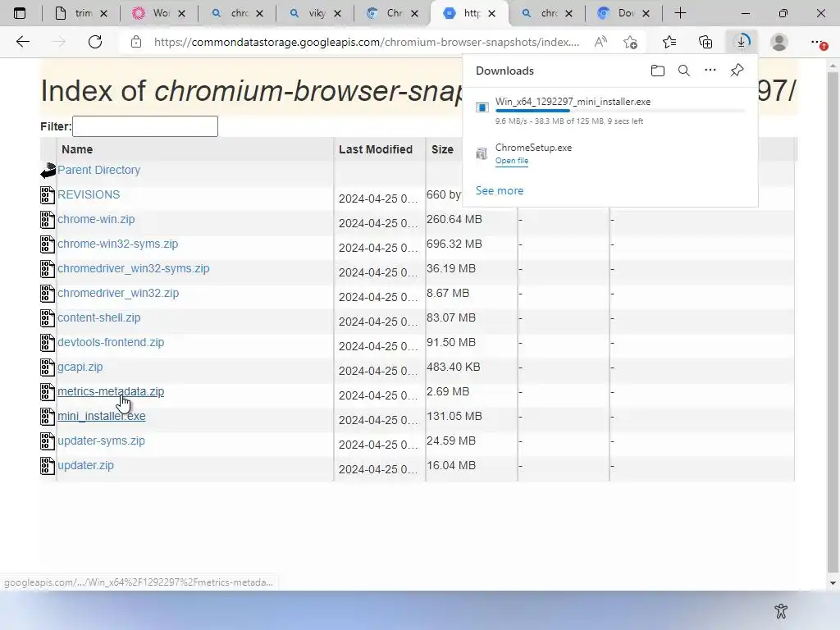This screenshot has height=630, width=840.
Task: Open Read aloud from the address bar
Action: 600,42
